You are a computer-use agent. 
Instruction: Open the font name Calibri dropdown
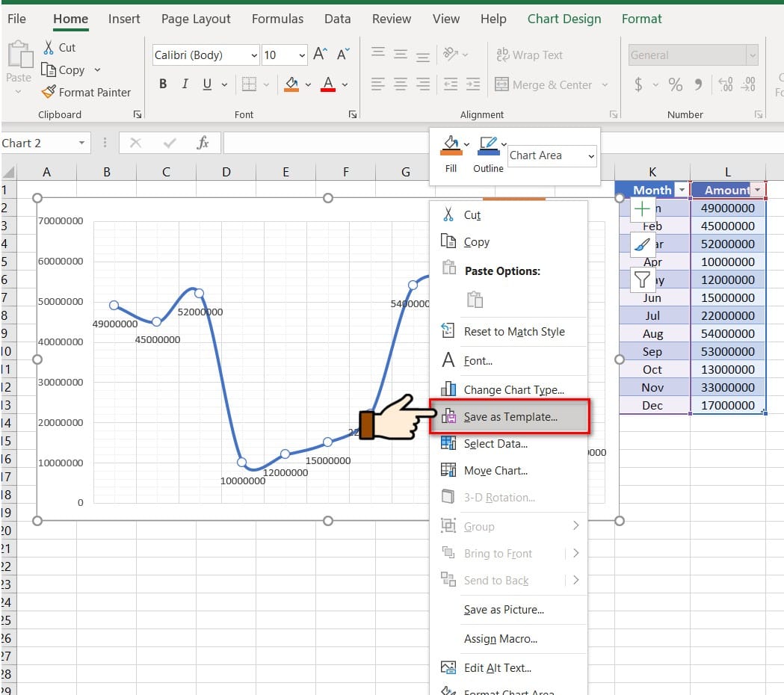click(254, 55)
